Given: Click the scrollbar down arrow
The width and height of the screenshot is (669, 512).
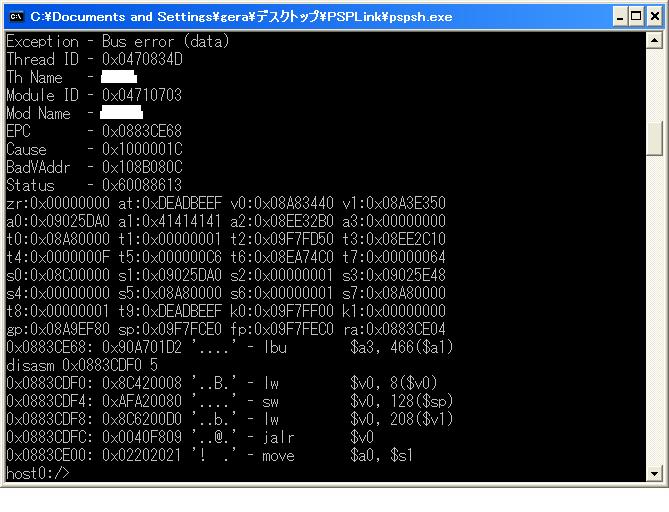Looking at the screenshot, I should tap(655, 473).
